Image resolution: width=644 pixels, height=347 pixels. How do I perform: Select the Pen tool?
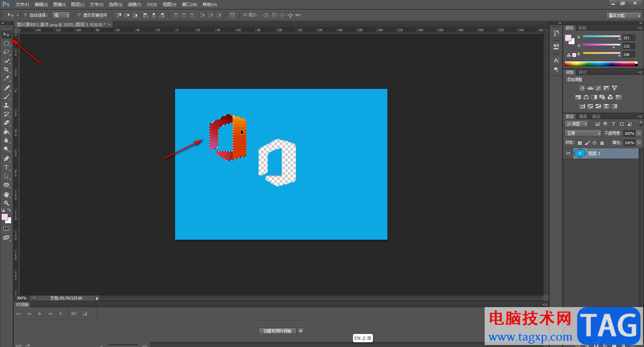point(6,159)
